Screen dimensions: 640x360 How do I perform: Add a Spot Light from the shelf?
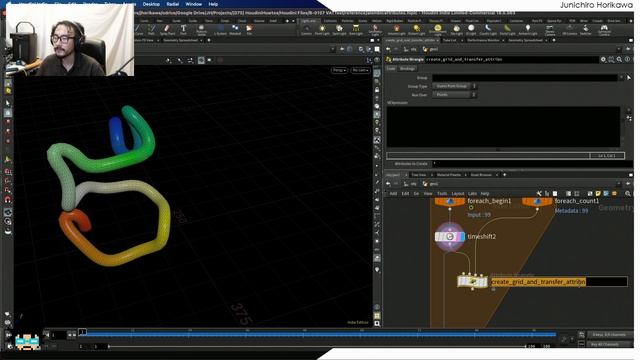coord(339,30)
